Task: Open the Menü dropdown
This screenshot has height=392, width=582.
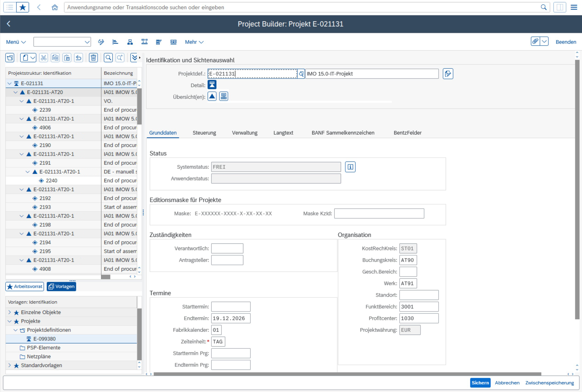Action: (16, 42)
